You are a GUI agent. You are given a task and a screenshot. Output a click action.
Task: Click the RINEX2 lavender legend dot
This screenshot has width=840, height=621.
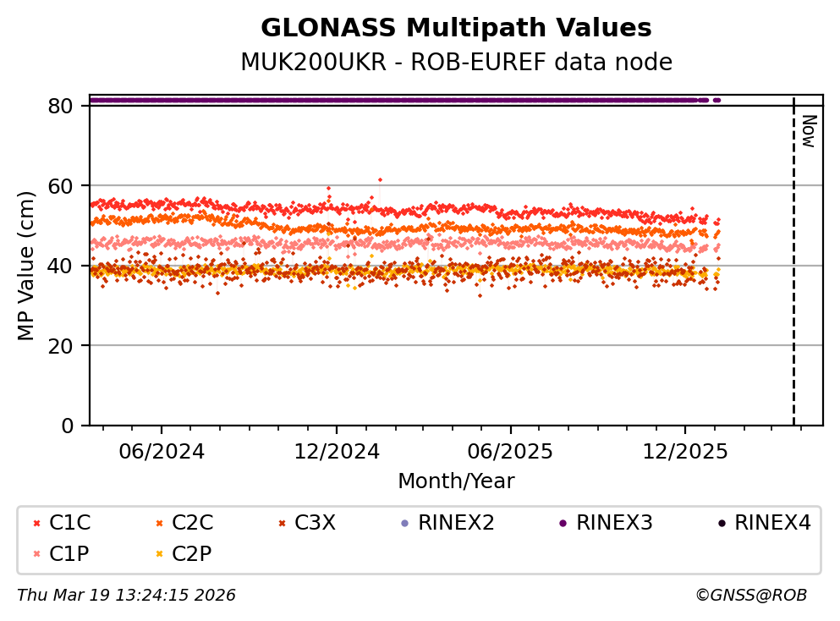pos(404,524)
